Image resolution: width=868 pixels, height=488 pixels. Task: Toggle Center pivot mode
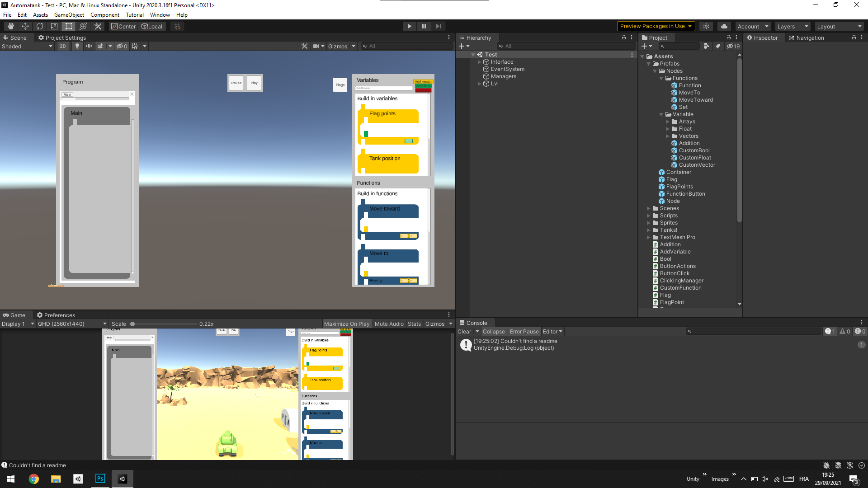pos(123,26)
